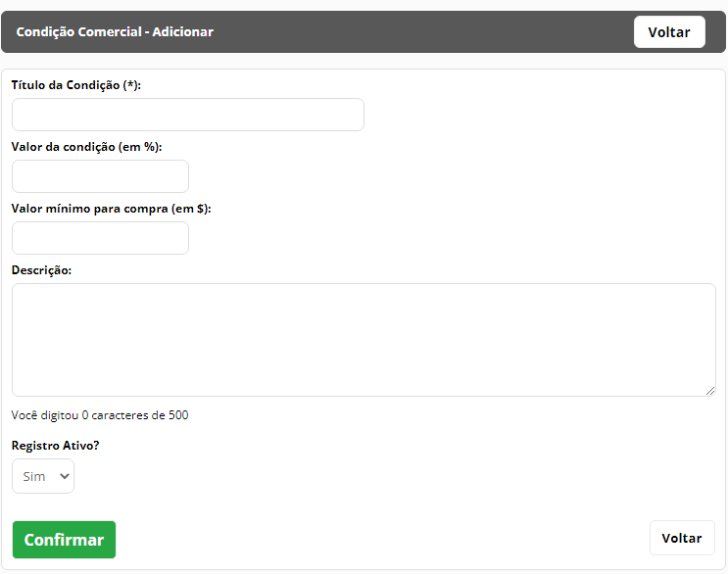Click the Título da Condição (*) label

[75, 85]
